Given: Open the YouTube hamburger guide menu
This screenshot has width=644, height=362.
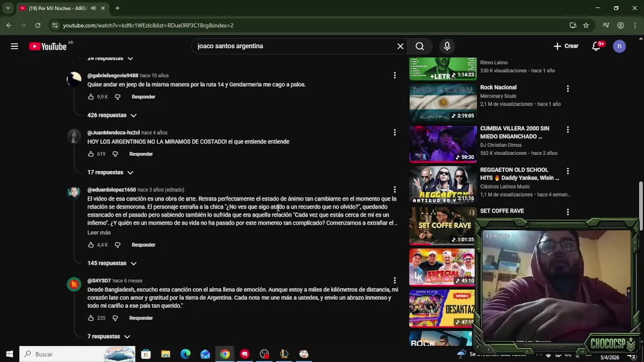Looking at the screenshot, I should [x=15, y=46].
